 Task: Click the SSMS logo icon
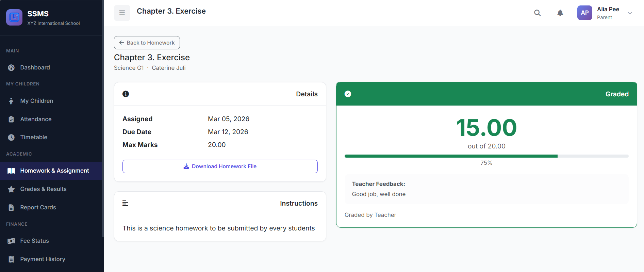click(x=14, y=17)
